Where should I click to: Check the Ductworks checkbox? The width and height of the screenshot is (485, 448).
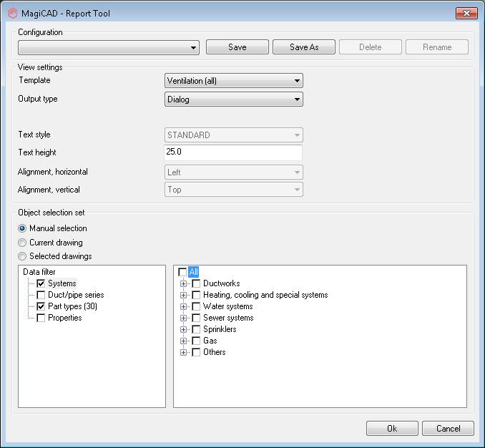[x=196, y=283]
